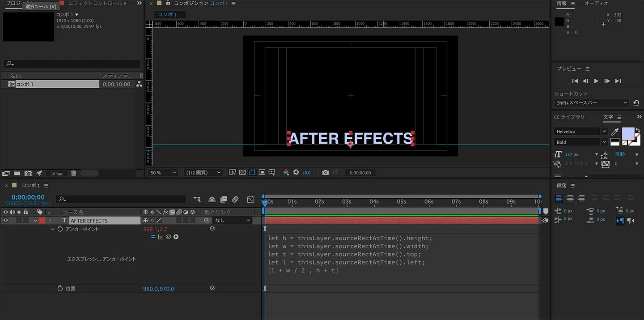Viewport: 644px width, 320px height.
Task: Open the show channel color icon
Action: [286, 172]
